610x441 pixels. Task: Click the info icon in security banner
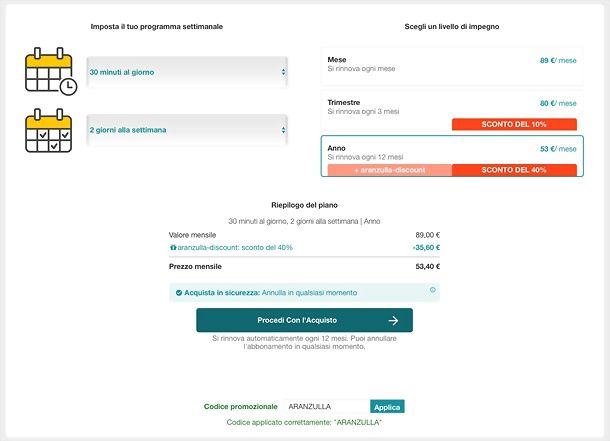433,290
